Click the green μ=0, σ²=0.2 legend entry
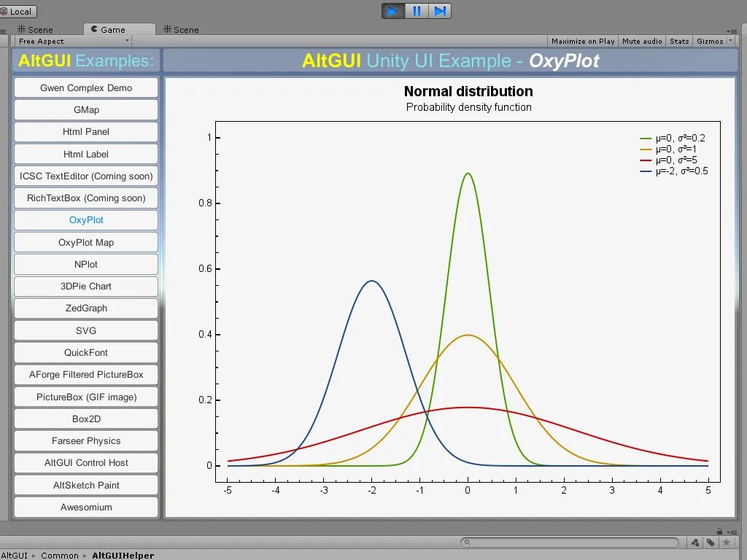This screenshot has width=747, height=560. pyautogui.click(x=672, y=138)
